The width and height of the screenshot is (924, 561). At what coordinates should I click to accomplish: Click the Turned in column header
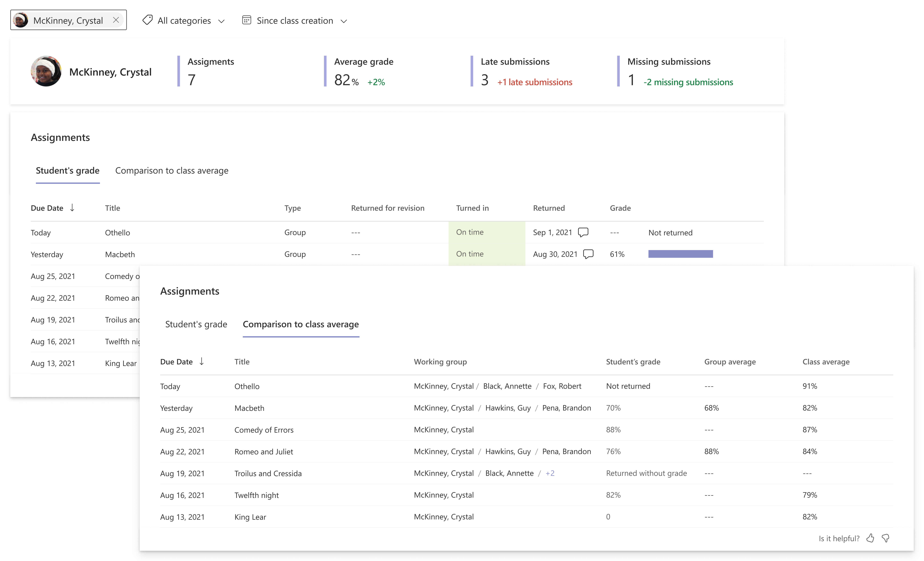[473, 208]
